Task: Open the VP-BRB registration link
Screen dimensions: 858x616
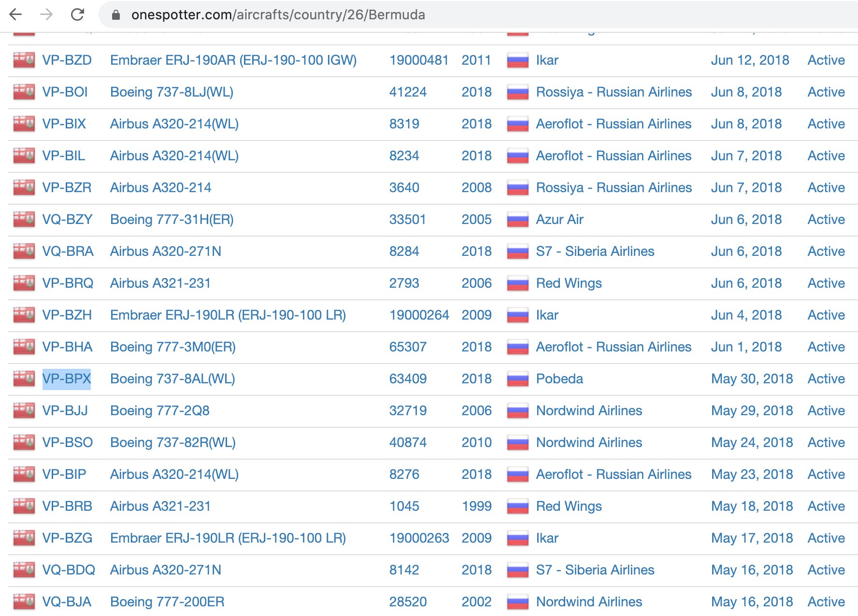Action: pyautogui.click(x=67, y=506)
